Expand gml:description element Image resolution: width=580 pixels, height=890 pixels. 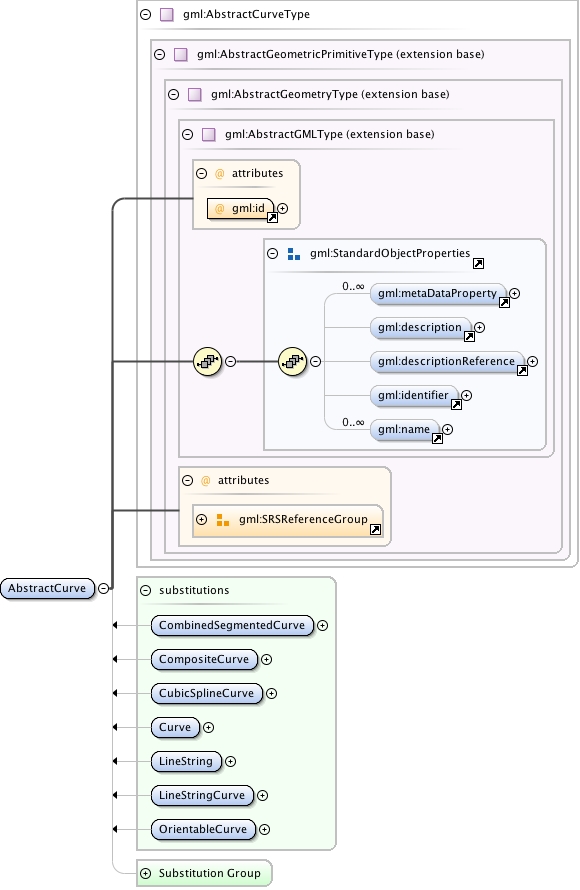tap(480, 328)
